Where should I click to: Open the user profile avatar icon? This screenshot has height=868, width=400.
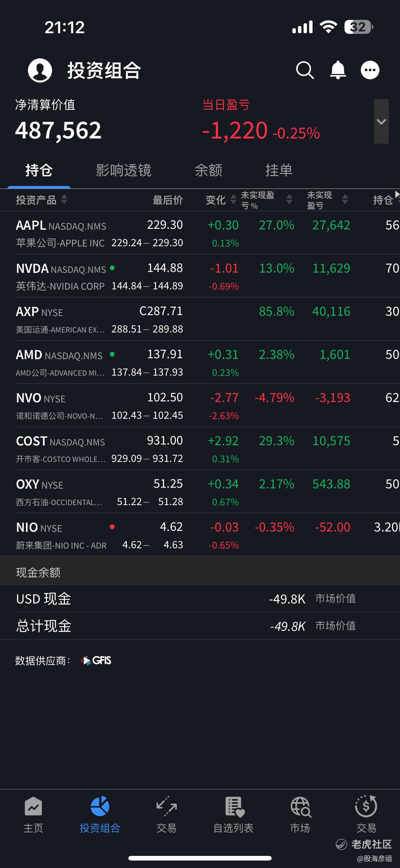(40, 70)
